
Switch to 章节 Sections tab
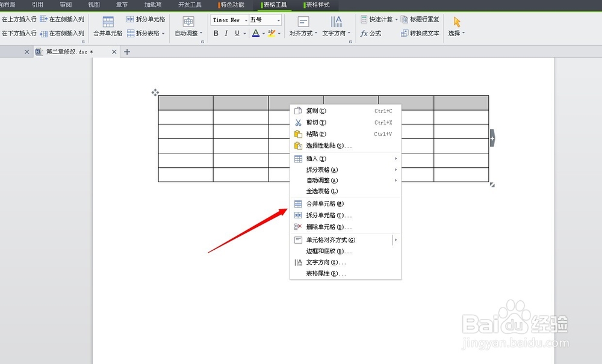tap(122, 5)
